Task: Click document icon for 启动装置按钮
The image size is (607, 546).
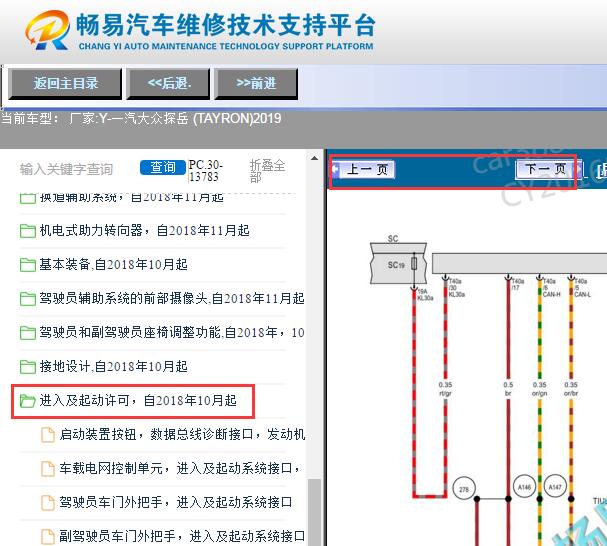Action: 48,434
